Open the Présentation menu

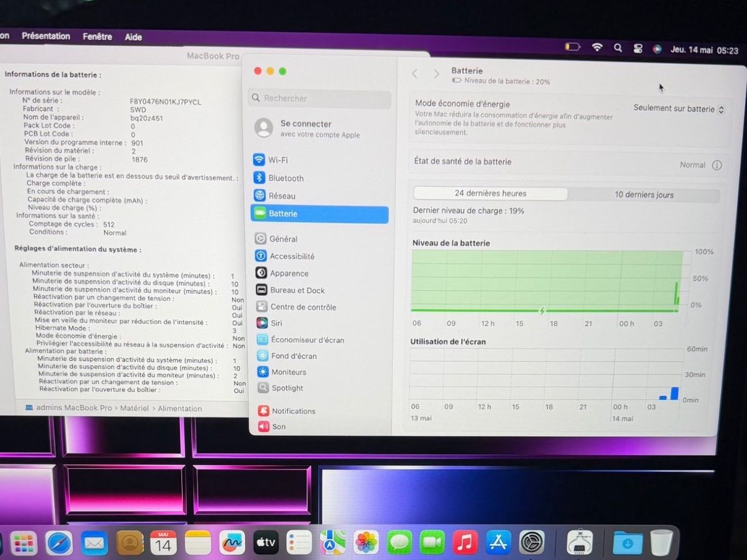(x=46, y=36)
